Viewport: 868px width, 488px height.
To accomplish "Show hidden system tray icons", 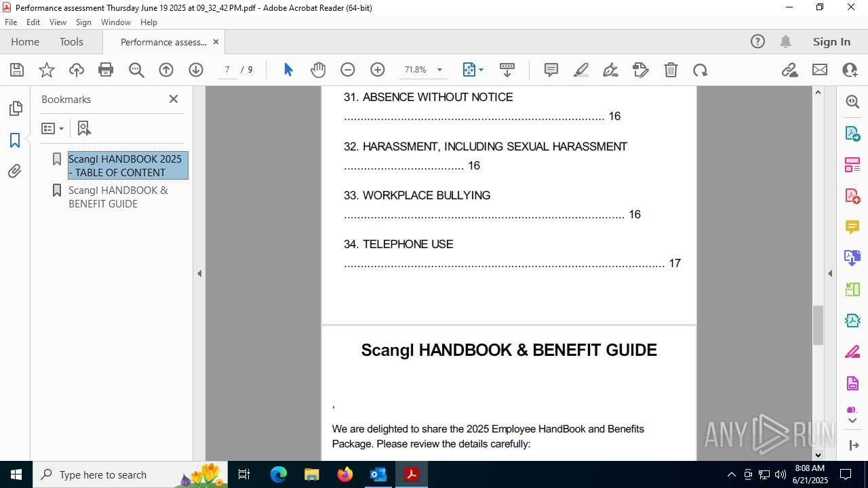I will tap(731, 474).
